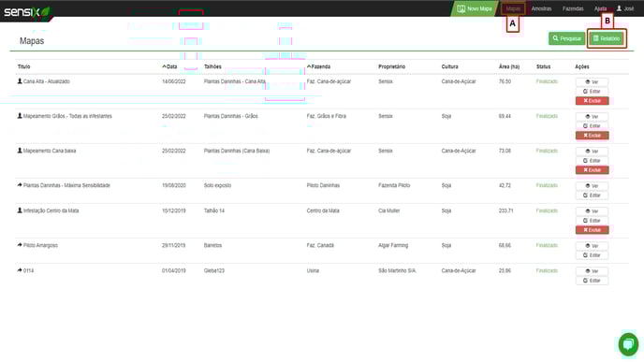Viewport: 644px width, 362px height.
Task: Click user icon beside Infestação Centro da Mata
Action: tap(20, 210)
